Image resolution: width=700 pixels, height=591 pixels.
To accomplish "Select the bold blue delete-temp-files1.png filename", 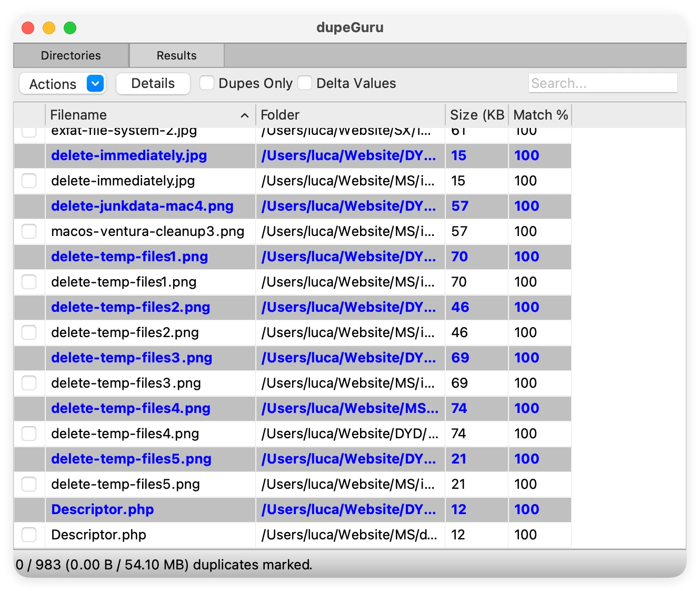I will tap(129, 257).
